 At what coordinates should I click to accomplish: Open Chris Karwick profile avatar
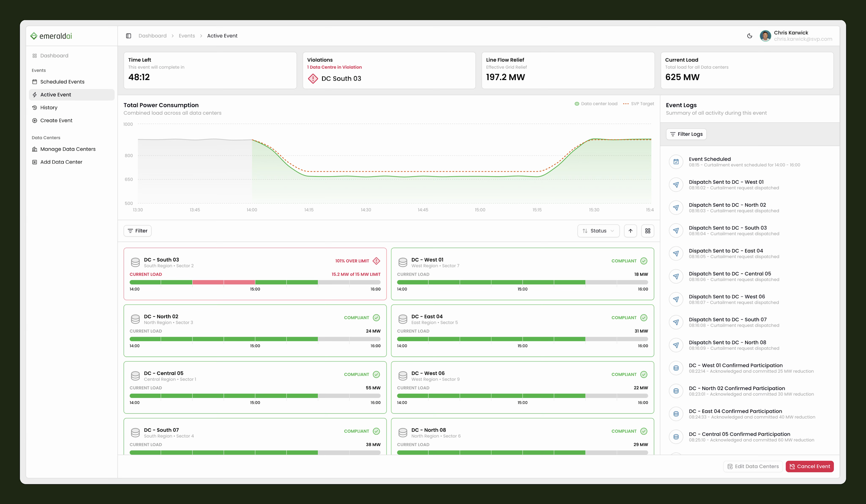pyautogui.click(x=765, y=36)
